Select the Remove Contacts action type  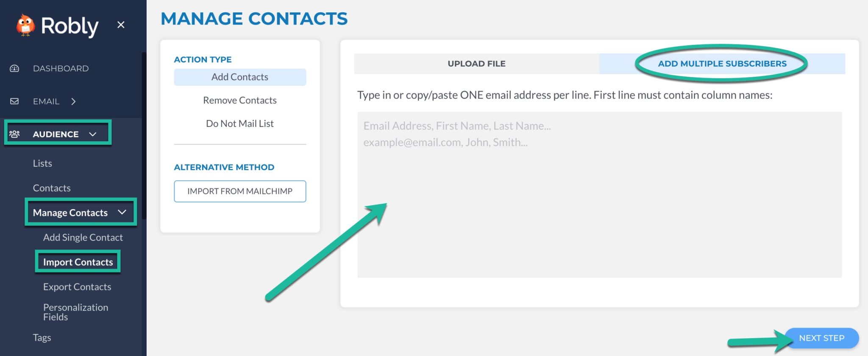pos(239,100)
